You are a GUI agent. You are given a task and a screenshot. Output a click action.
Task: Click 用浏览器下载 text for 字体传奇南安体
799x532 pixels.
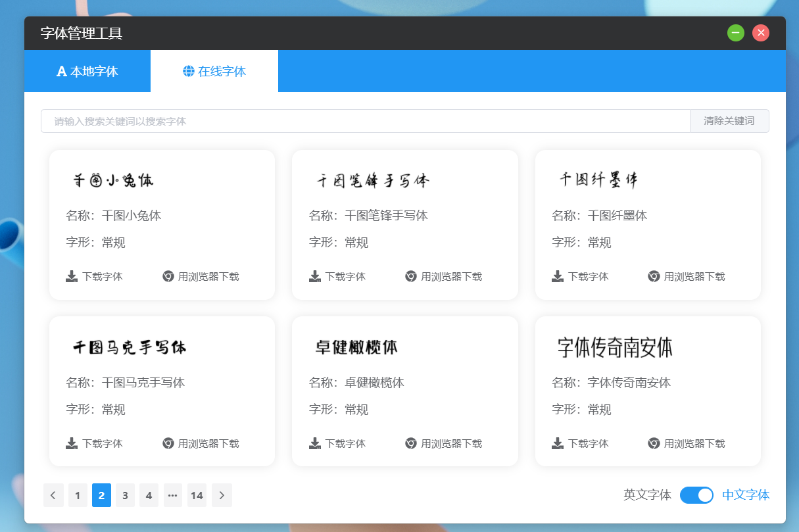pos(694,443)
